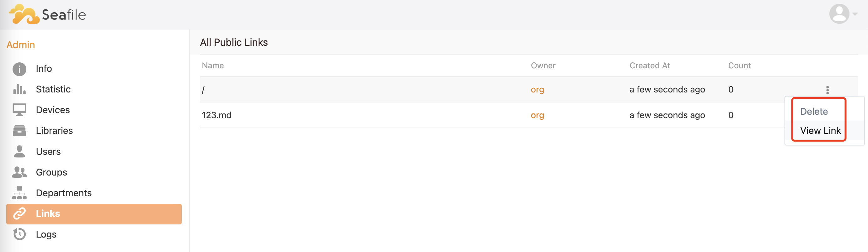The width and height of the screenshot is (868, 252).
Task: Select the Links sidebar item
Action: (94, 214)
